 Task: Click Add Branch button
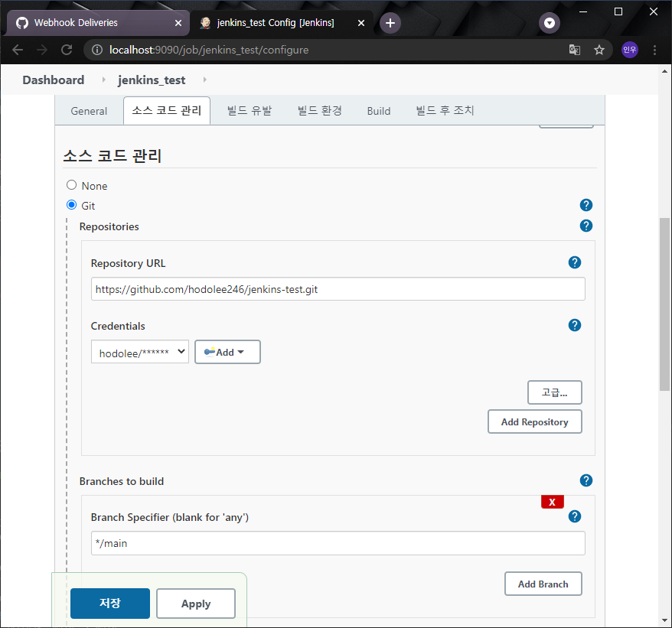point(543,584)
